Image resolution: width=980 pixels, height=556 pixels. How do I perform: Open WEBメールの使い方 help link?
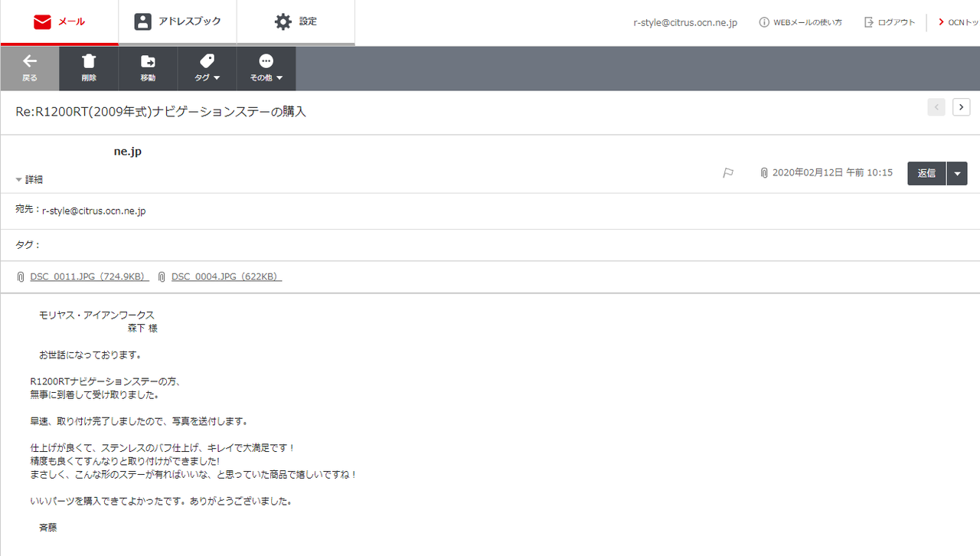coord(800,22)
